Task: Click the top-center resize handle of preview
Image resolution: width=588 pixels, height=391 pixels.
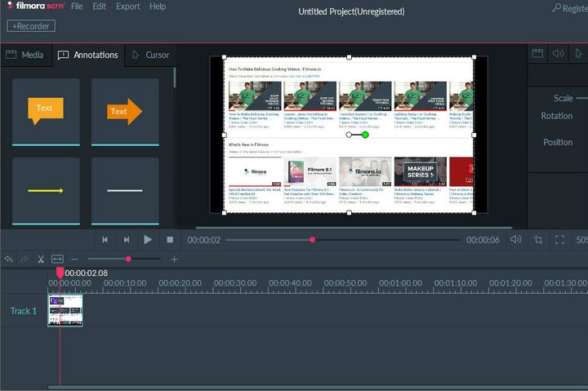Action: pos(350,57)
